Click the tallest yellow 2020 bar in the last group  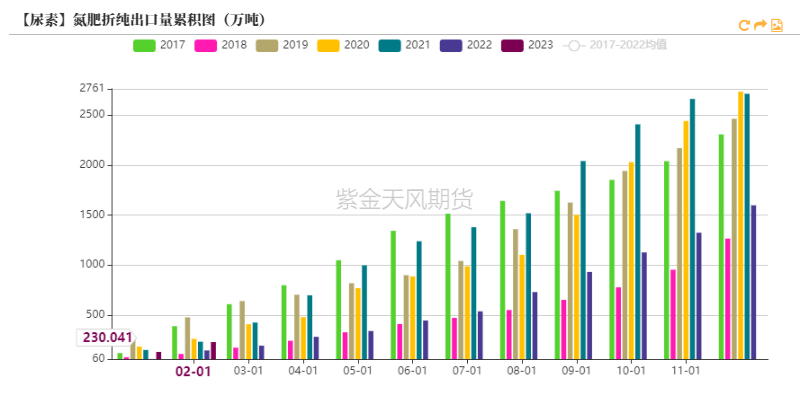740,225
